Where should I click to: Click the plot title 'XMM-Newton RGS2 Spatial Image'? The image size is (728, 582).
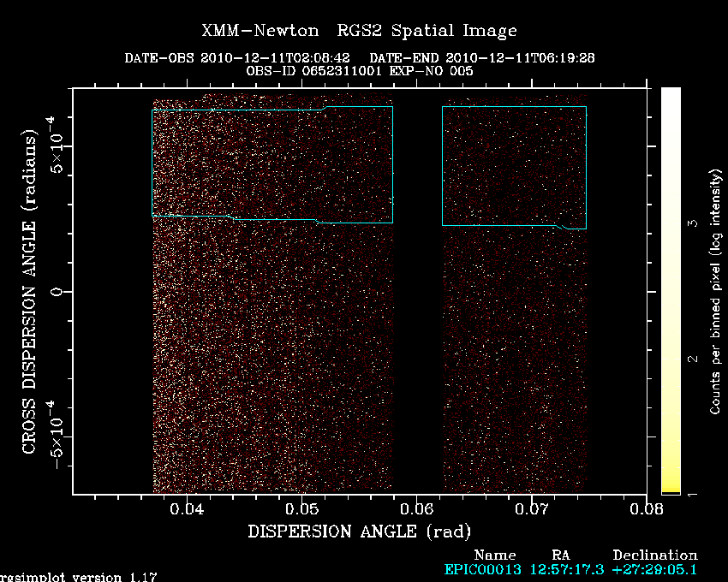coord(359,31)
